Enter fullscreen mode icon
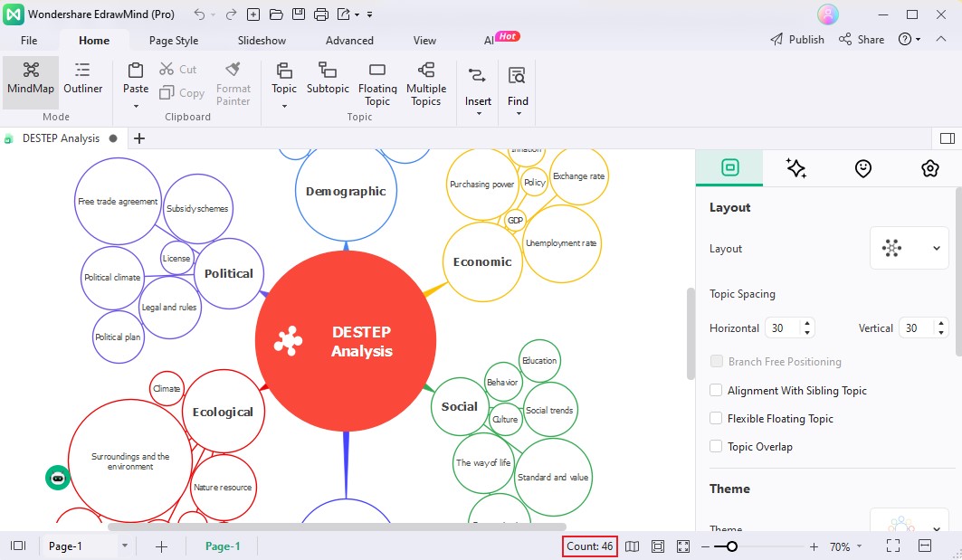Viewport: 962px width, 560px height. 893,546
